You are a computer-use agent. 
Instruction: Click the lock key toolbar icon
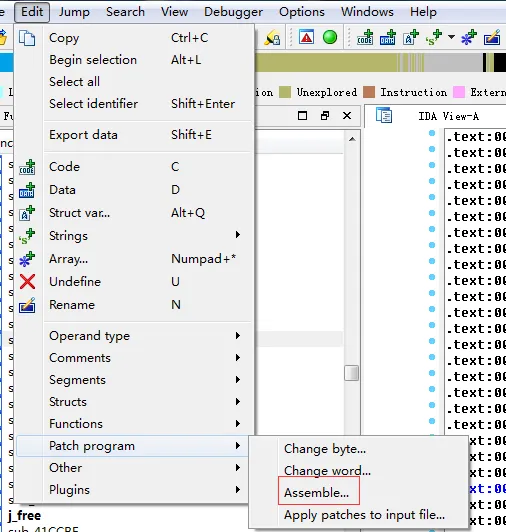[x=272, y=38]
